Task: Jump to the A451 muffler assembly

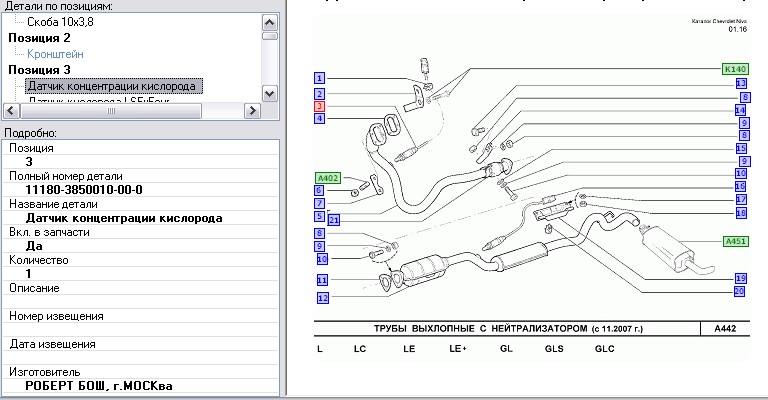Action: click(736, 240)
